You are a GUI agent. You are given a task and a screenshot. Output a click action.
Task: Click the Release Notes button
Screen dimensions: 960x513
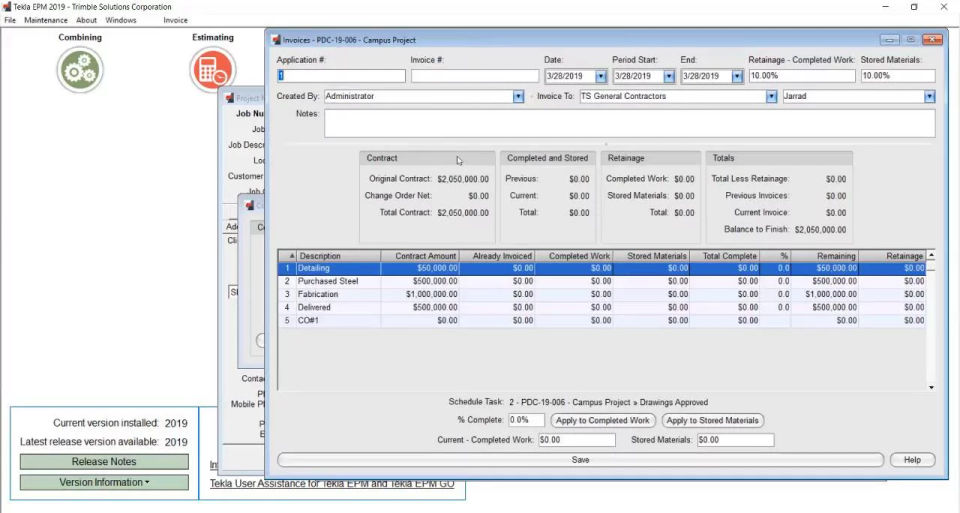click(104, 462)
